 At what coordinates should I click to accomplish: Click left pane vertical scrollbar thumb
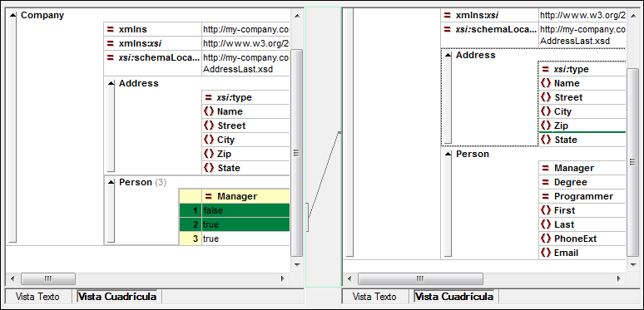pos(296,153)
